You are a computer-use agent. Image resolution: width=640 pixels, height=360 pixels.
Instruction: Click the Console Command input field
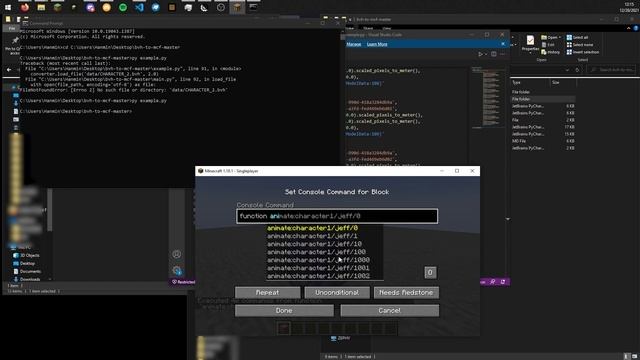point(337,216)
